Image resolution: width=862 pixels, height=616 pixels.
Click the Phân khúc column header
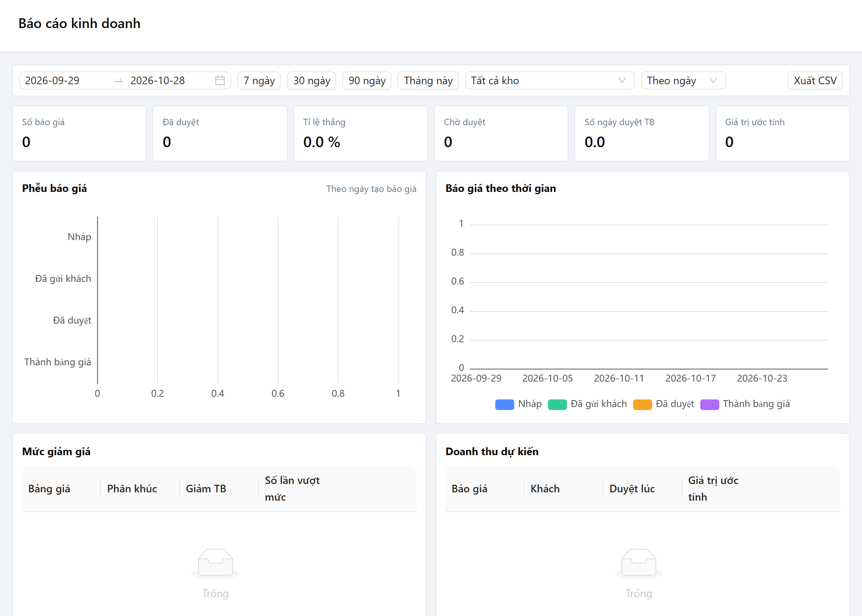click(140, 489)
